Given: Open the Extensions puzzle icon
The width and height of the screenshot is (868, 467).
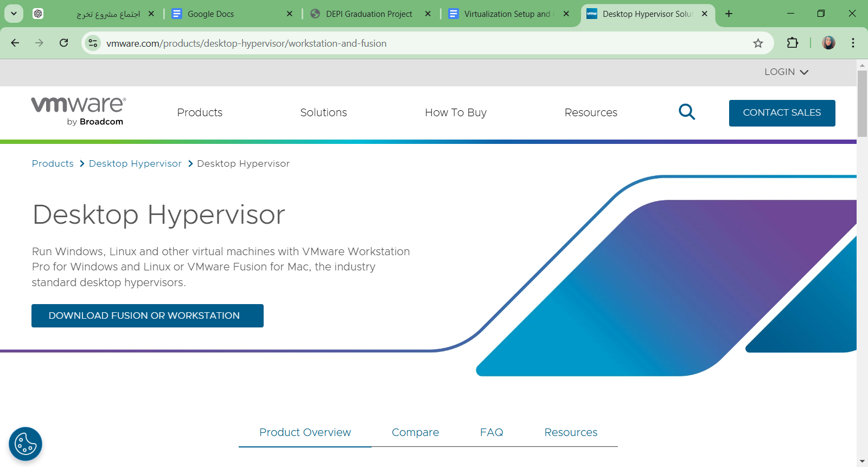Looking at the screenshot, I should point(793,43).
